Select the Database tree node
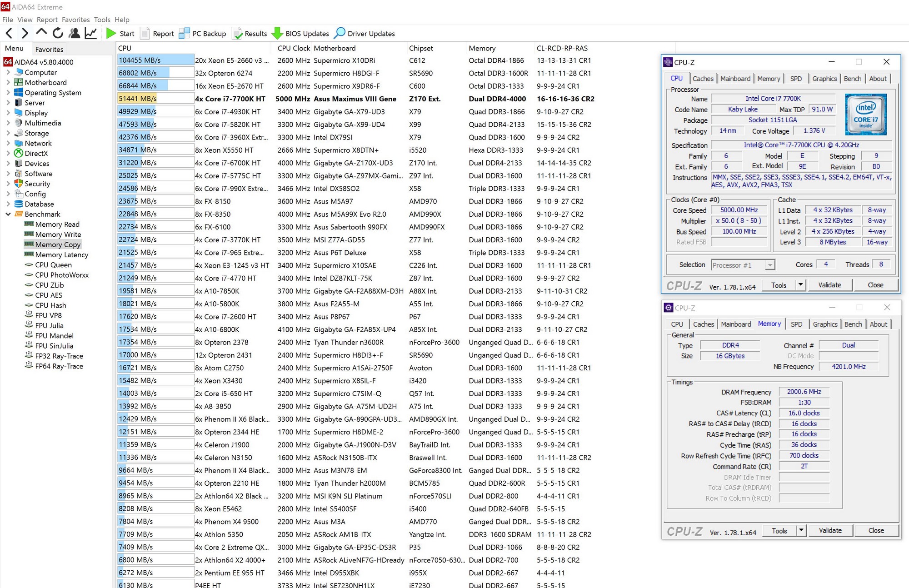Viewport: 909px width, 588px height. (x=39, y=204)
